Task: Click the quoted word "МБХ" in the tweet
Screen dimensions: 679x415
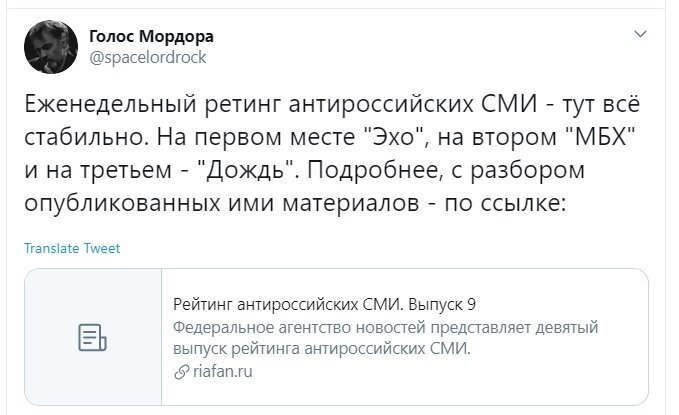Action: pyautogui.click(x=601, y=137)
